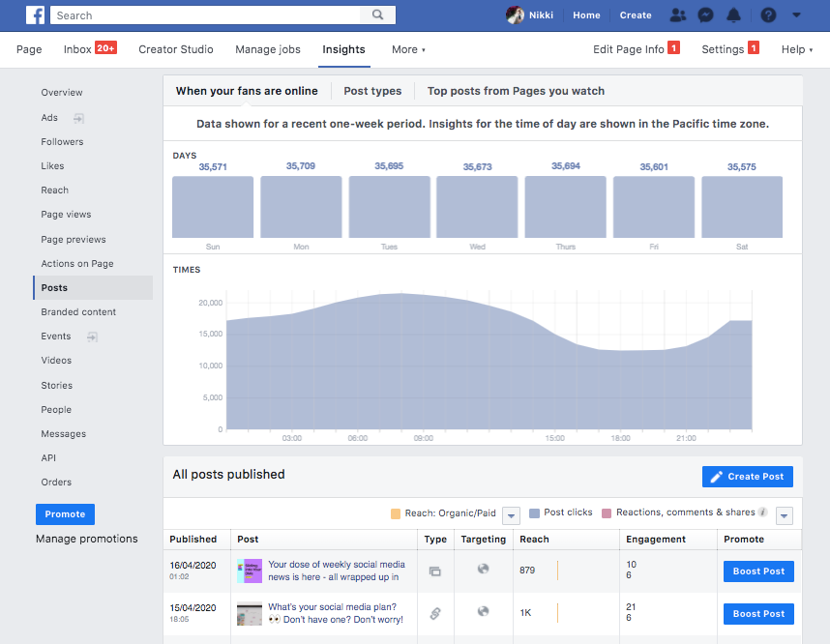Screen dimensions: 830x644
Task: Click the Inbox 20+ notification badge
Action: pos(105,48)
